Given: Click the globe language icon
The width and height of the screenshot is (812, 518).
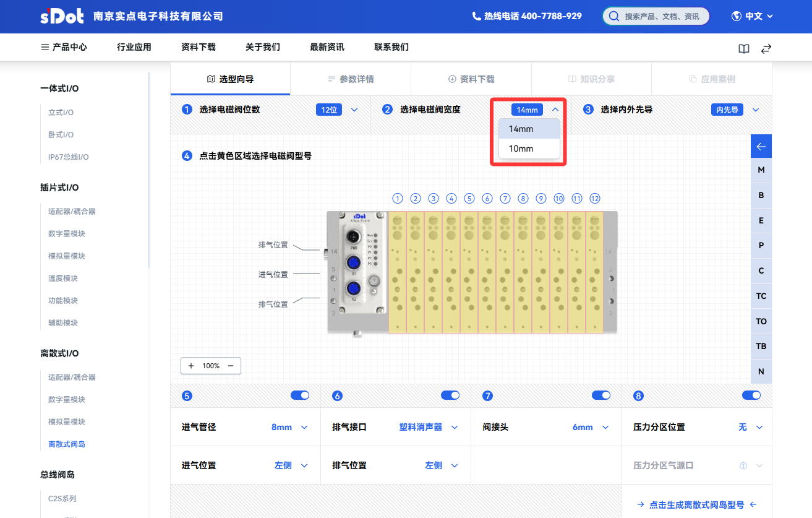Looking at the screenshot, I should (x=737, y=16).
